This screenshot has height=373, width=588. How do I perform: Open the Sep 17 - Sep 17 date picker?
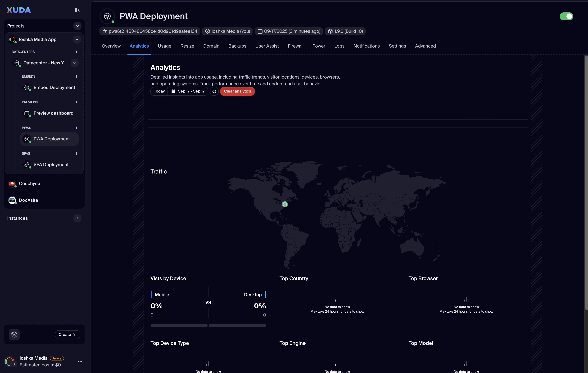point(188,91)
